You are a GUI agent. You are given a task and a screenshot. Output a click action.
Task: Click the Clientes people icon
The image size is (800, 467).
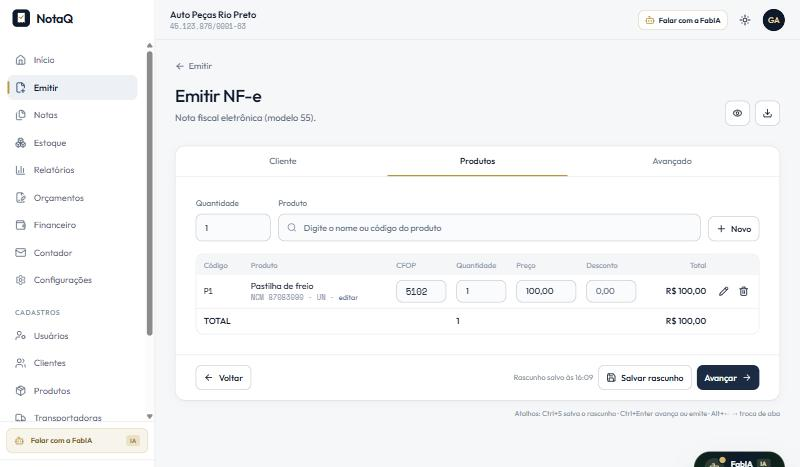pos(20,363)
